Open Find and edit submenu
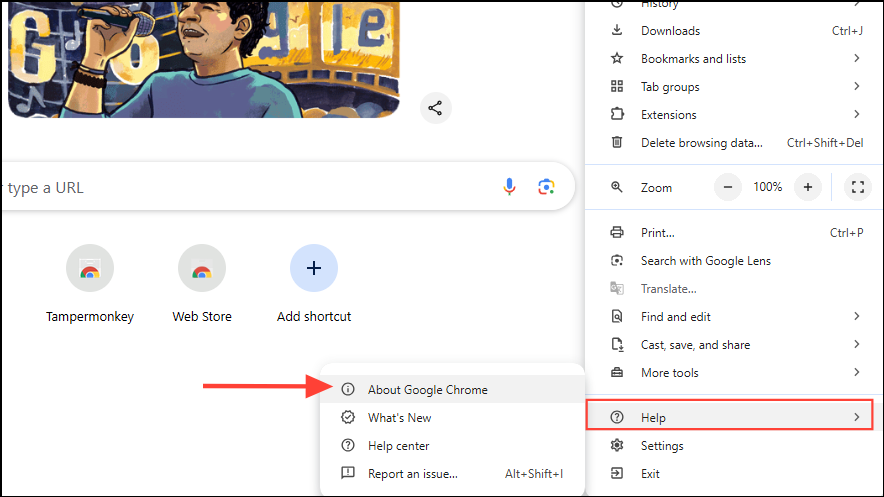Image resolution: width=884 pixels, height=497 pixels. 733,317
